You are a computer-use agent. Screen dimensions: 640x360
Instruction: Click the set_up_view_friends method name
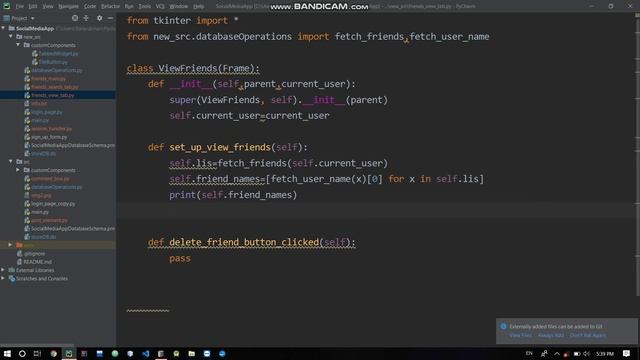tap(220, 147)
